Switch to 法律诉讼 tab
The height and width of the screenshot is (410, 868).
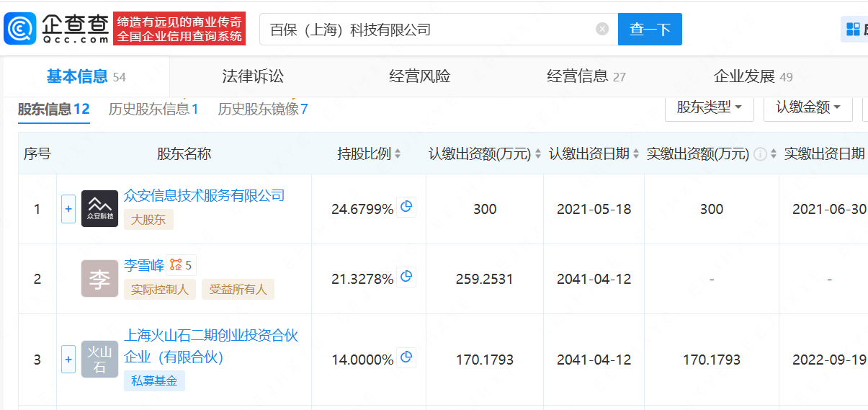pos(253,76)
